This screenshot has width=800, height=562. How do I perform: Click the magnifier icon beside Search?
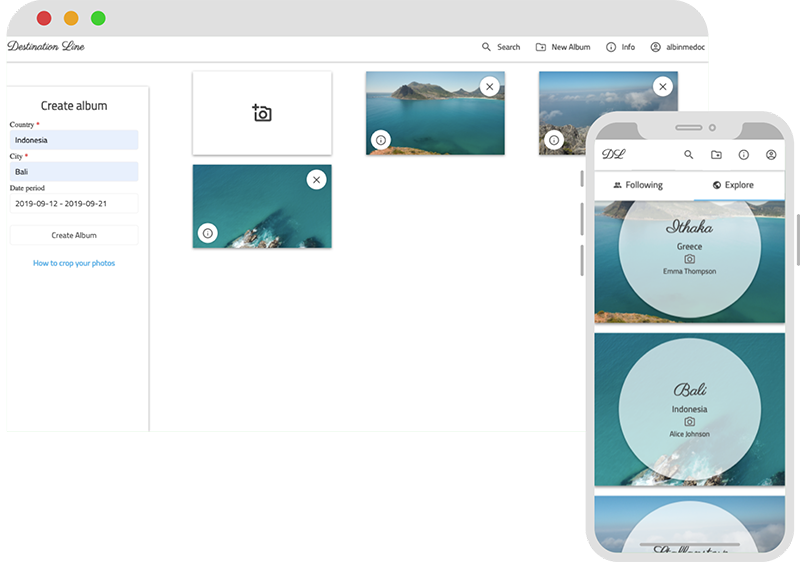coord(486,47)
